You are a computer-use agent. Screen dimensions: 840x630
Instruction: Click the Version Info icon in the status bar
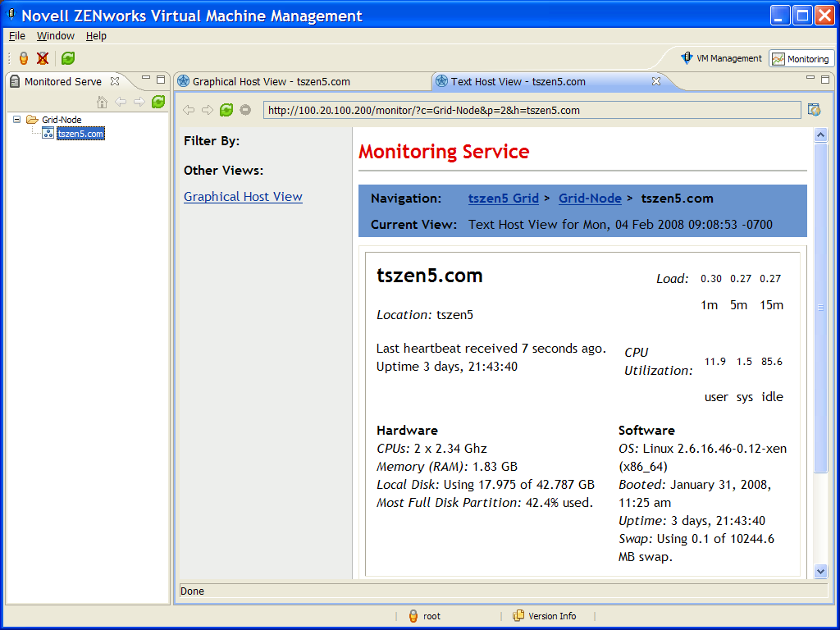[517, 616]
